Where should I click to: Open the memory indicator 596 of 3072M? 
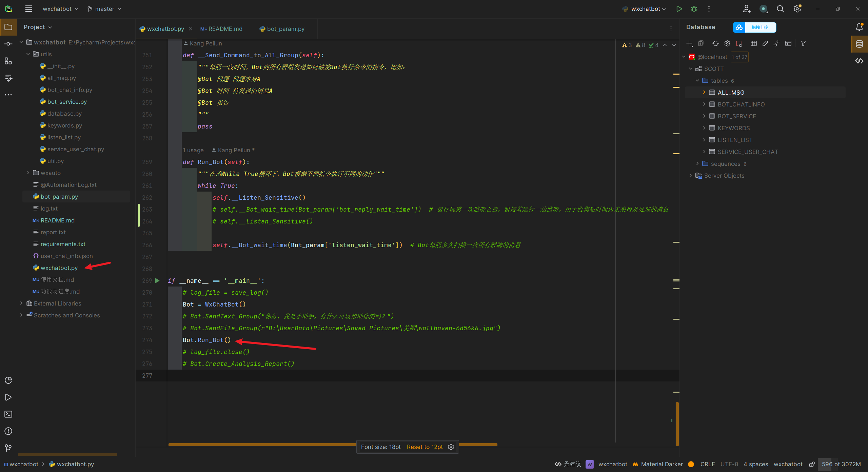pos(841,464)
